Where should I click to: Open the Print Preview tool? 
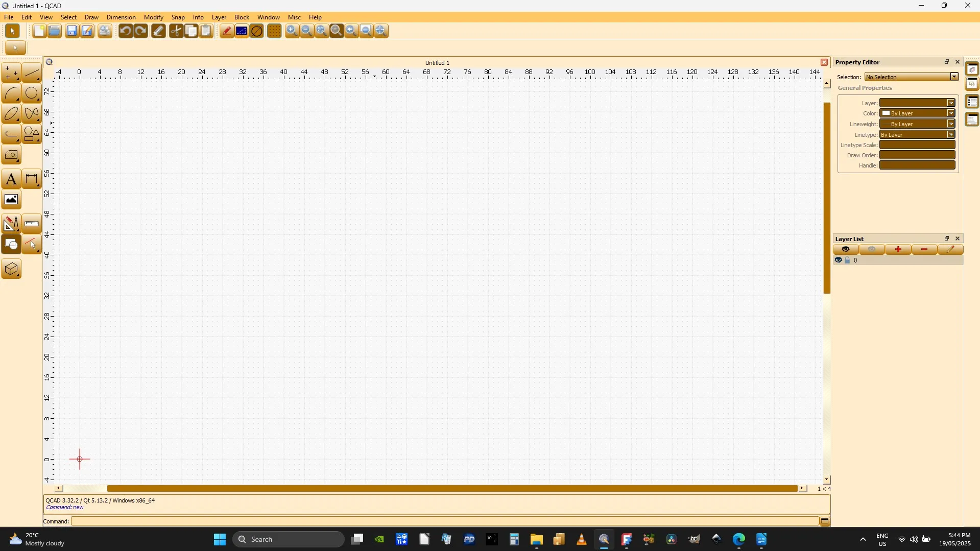click(x=104, y=31)
